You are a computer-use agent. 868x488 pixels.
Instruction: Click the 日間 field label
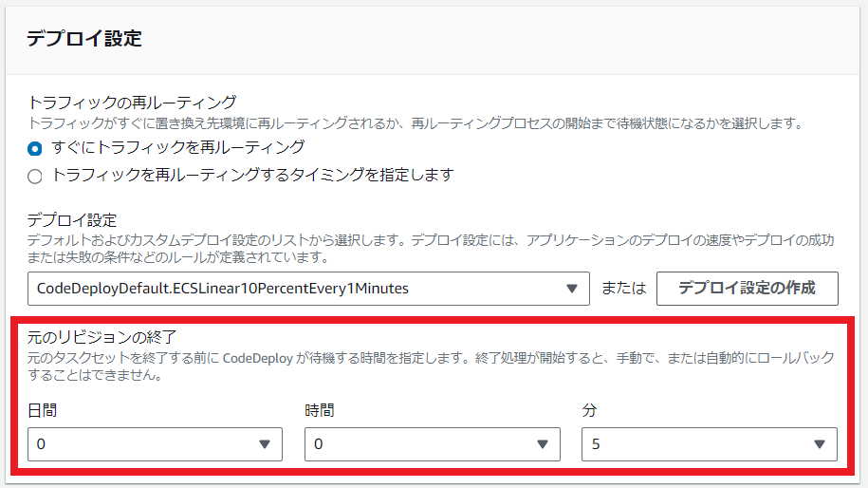point(42,410)
